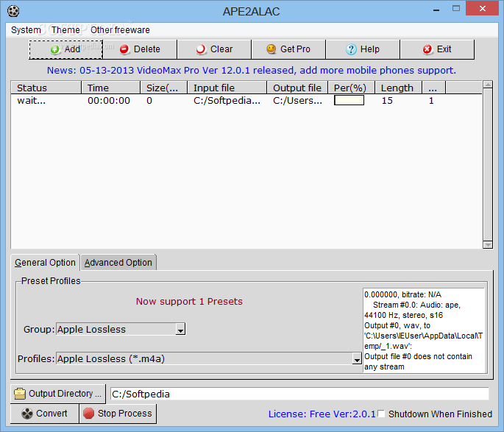Switch to the Advanced Option tab
504x432 pixels.
pyautogui.click(x=118, y=263)
